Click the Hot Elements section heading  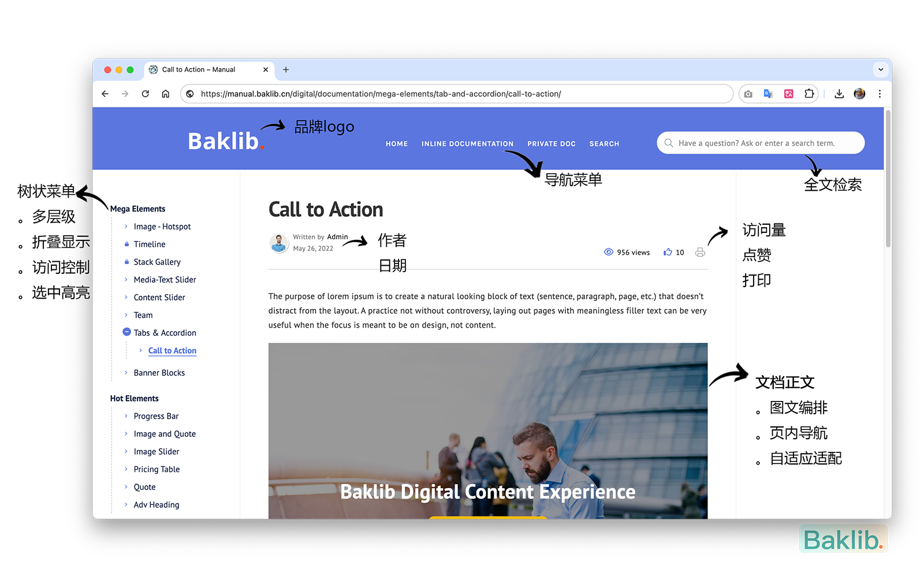pos(134,399)
